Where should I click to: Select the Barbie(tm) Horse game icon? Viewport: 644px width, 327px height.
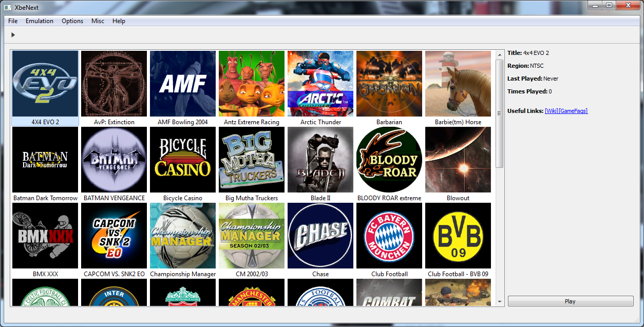point(458,84)
